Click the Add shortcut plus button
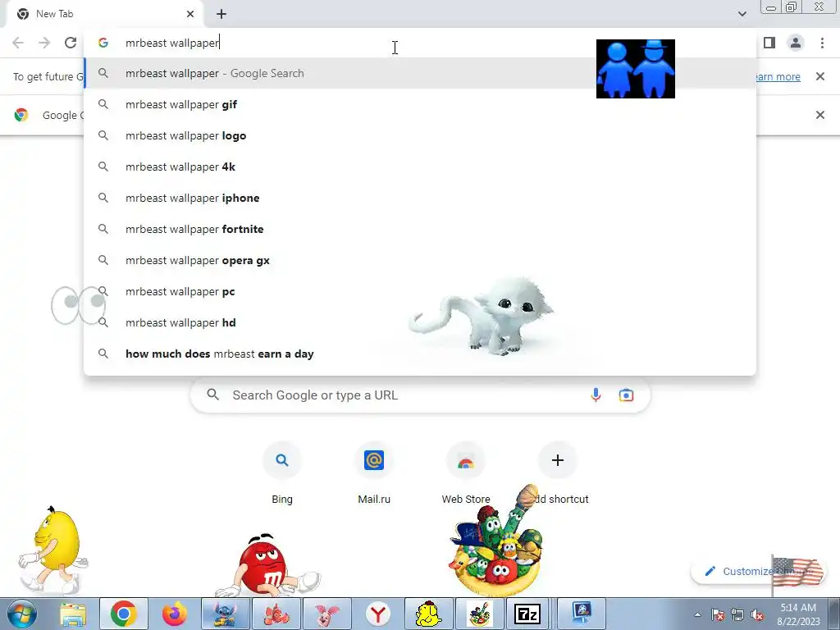Viewport: 840px width, 630px height. click(558, 460)
